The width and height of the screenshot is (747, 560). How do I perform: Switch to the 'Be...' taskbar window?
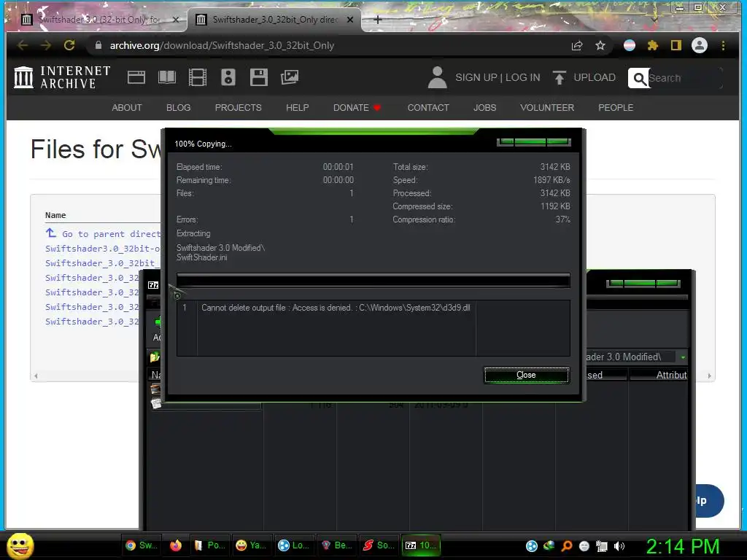(x=336, y=545)
